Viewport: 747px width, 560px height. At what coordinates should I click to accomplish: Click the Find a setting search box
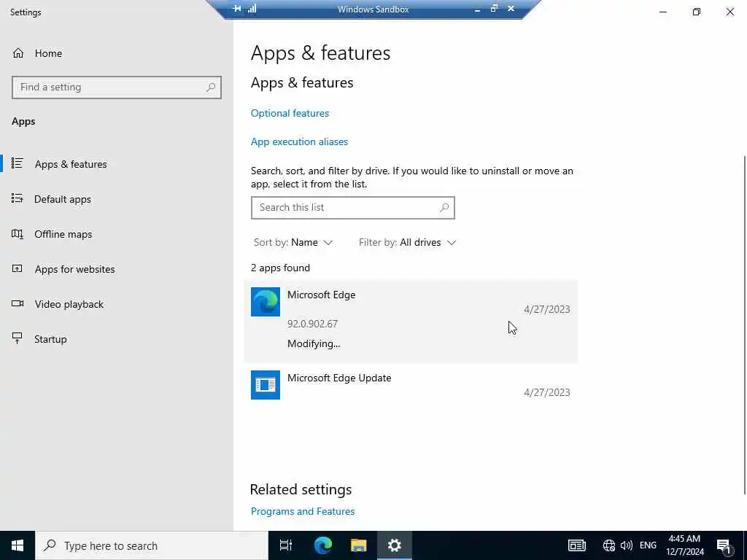pos(117,87)
